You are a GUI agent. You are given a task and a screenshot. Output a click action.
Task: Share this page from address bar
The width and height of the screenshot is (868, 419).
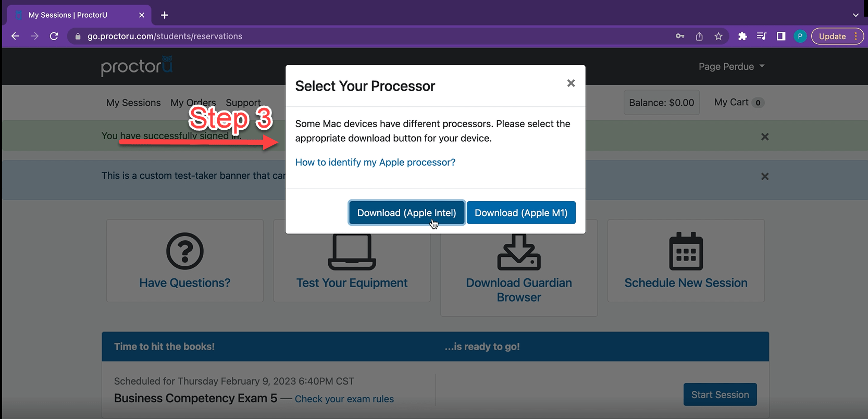(x=699, y=36)
